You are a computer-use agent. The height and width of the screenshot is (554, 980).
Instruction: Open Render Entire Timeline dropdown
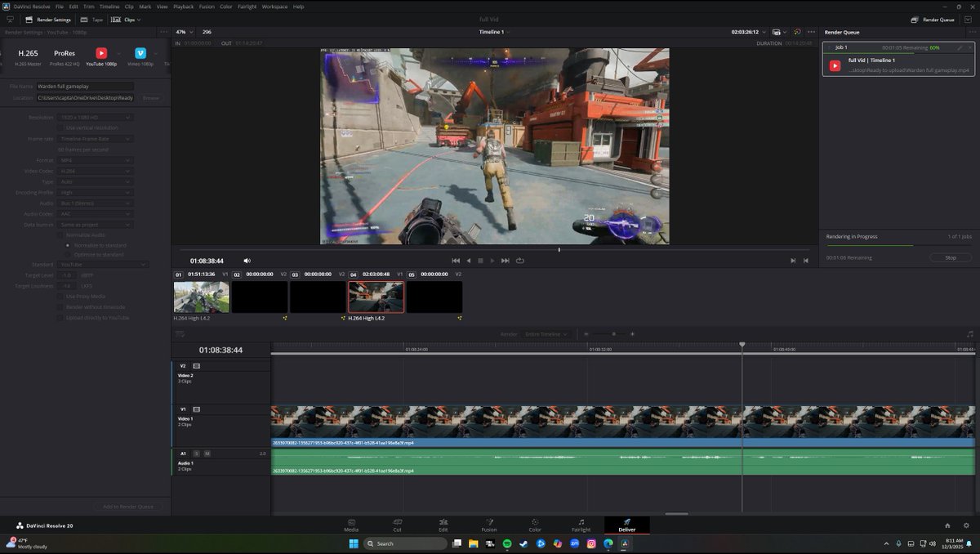pyautogui.click(x=546, y=334)
